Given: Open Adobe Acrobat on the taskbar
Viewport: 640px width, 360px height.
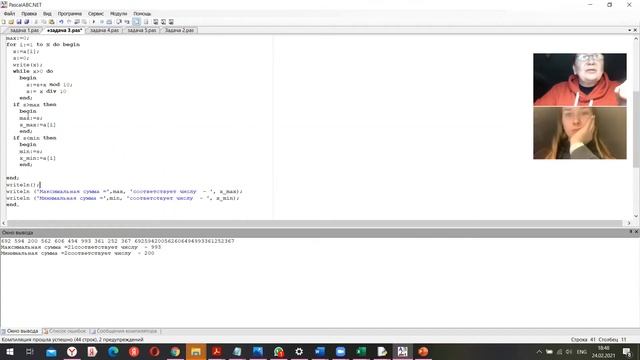Looking at the screenshot, I should (216, 351).
